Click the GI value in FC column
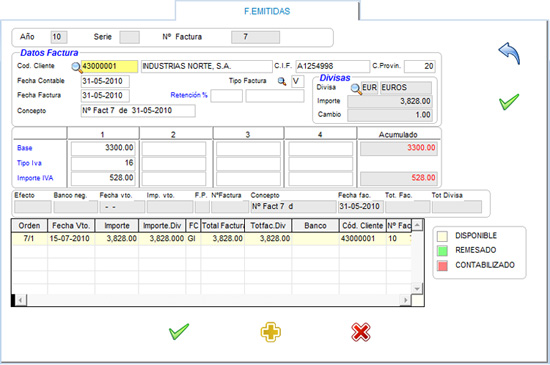Image resolution: width=550 pixels, height=365 pixels. [192, 239]
